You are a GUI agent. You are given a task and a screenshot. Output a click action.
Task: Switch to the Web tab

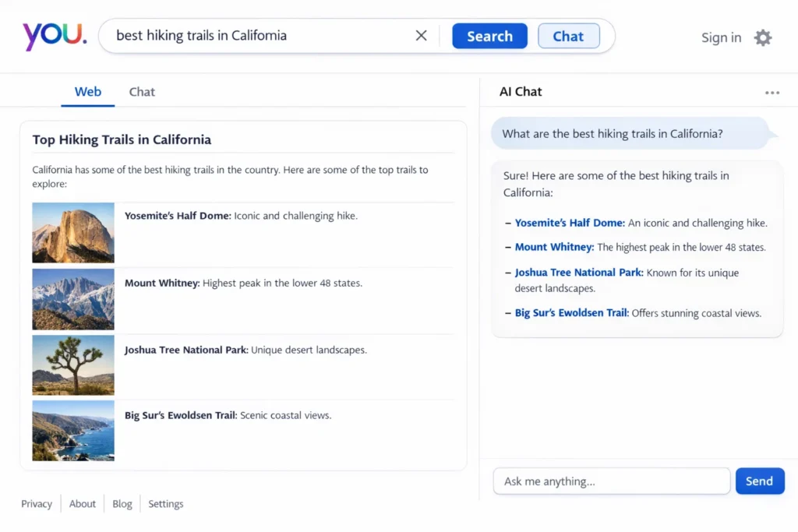tap(87, 91)
